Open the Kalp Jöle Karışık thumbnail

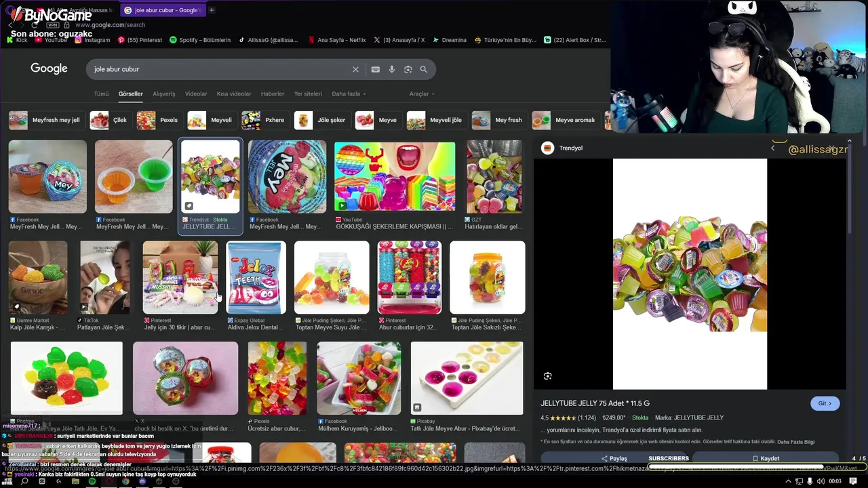(38, 277)
